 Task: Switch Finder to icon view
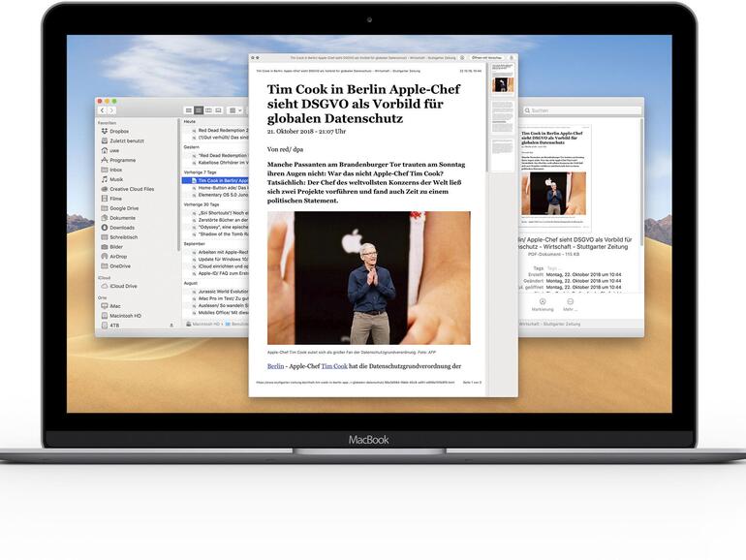(188, 110)
